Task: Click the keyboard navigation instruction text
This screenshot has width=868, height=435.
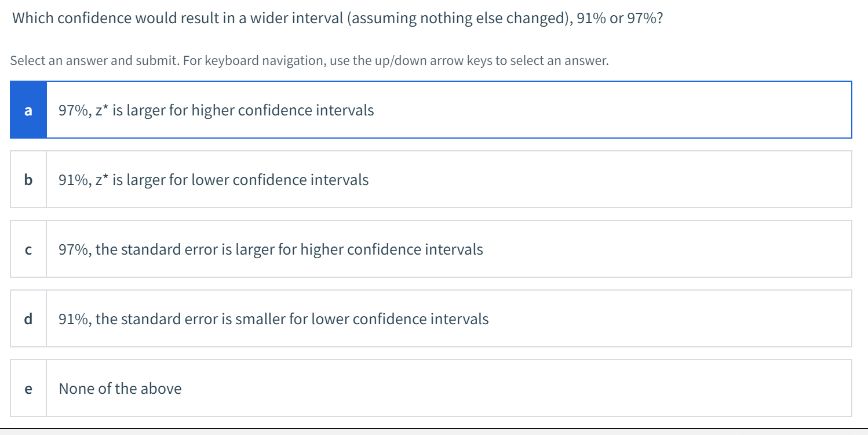Action: point(309,60)
